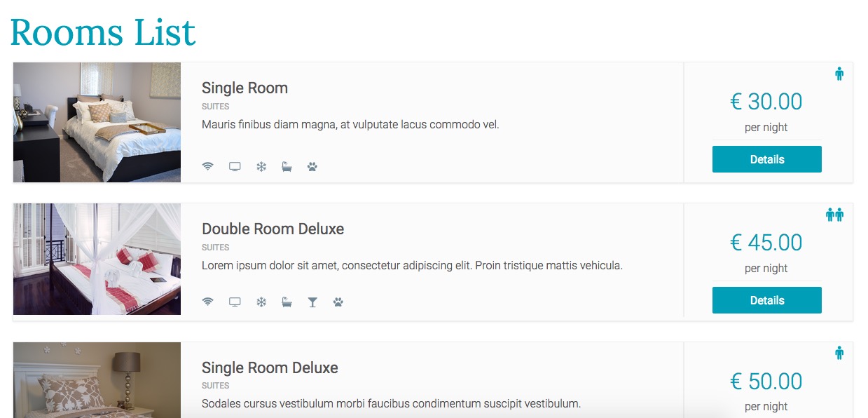Click the person icon on Single Room Deluxe
The height and width of the screenshot is (418, 868).
tap(839, 353)
